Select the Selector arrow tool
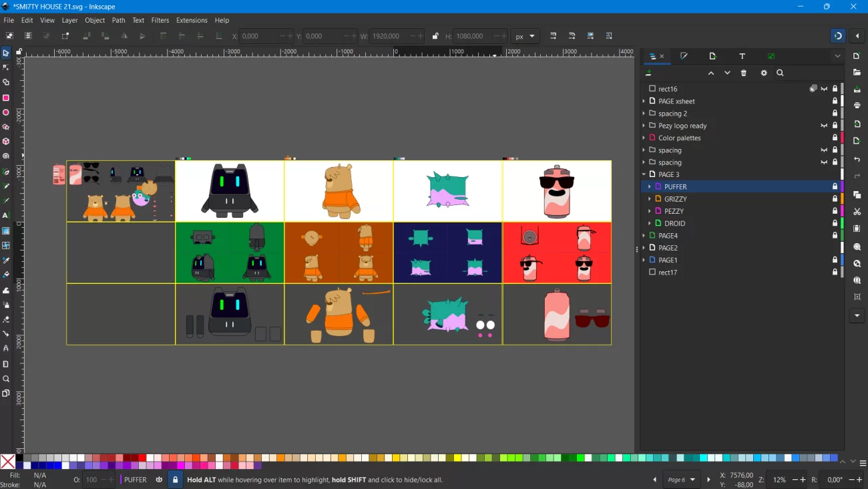The image size is (868, 489). 6,53
